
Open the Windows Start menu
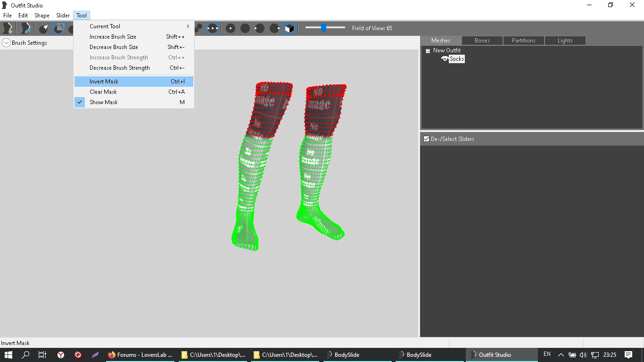coord(8,355)
